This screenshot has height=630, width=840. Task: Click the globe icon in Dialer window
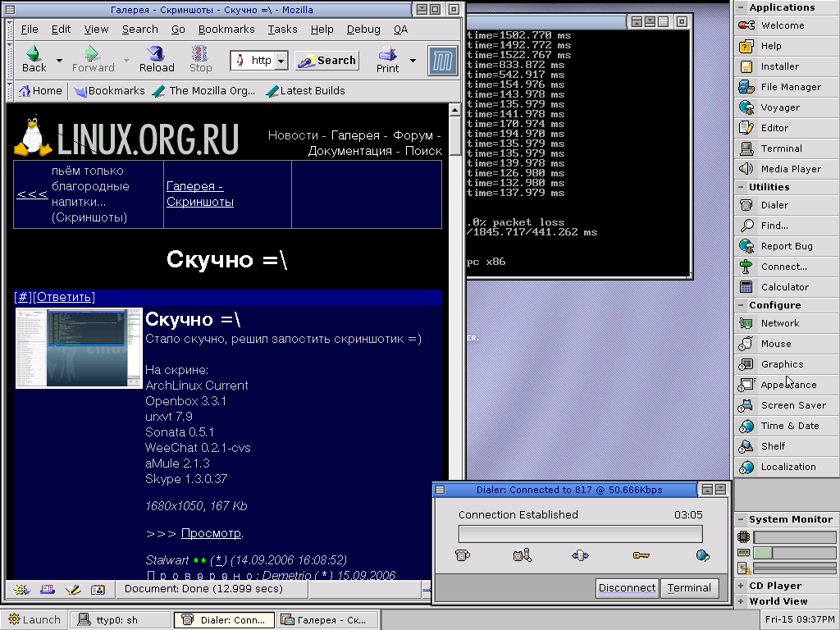tap(702, 555)
